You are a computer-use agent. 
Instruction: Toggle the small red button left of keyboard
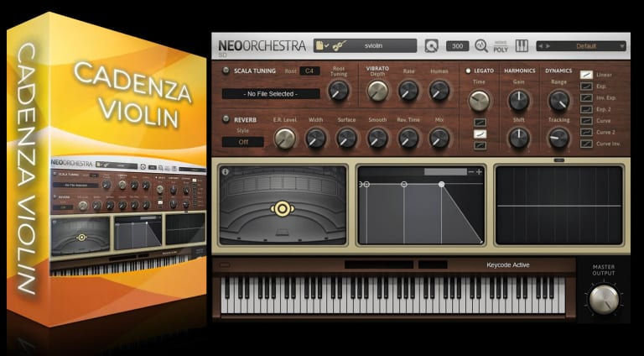coord(225,265)
